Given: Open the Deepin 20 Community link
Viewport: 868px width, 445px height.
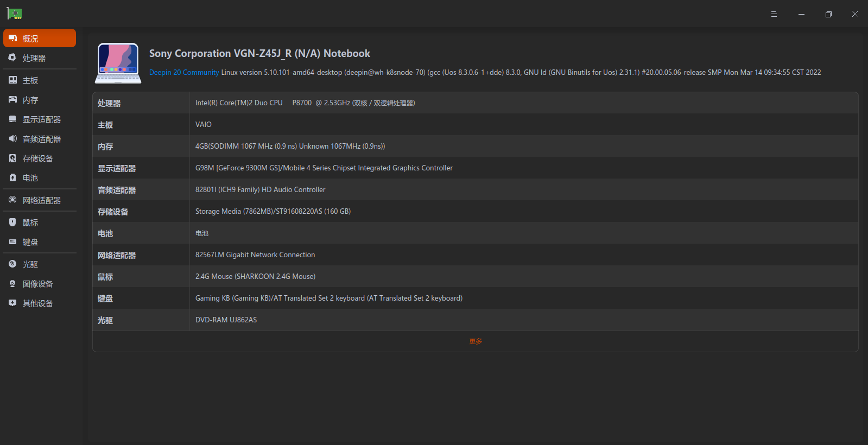Looking at the screenshot, I should coord(184,73).
